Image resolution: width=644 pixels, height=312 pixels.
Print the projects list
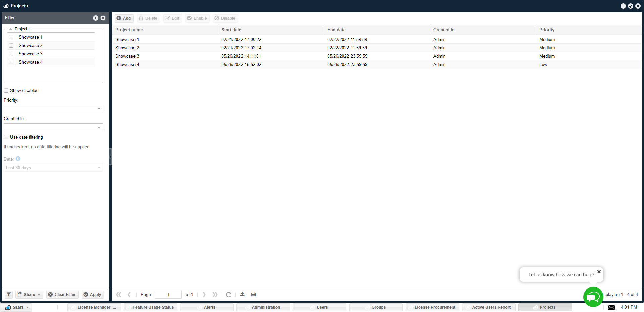point(253,295)
